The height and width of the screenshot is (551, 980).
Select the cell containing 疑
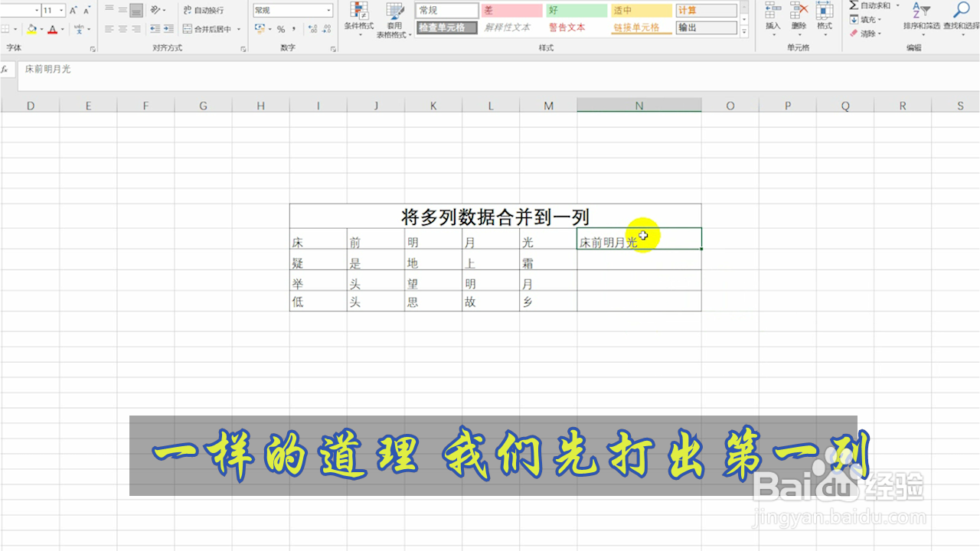(318, 261)
